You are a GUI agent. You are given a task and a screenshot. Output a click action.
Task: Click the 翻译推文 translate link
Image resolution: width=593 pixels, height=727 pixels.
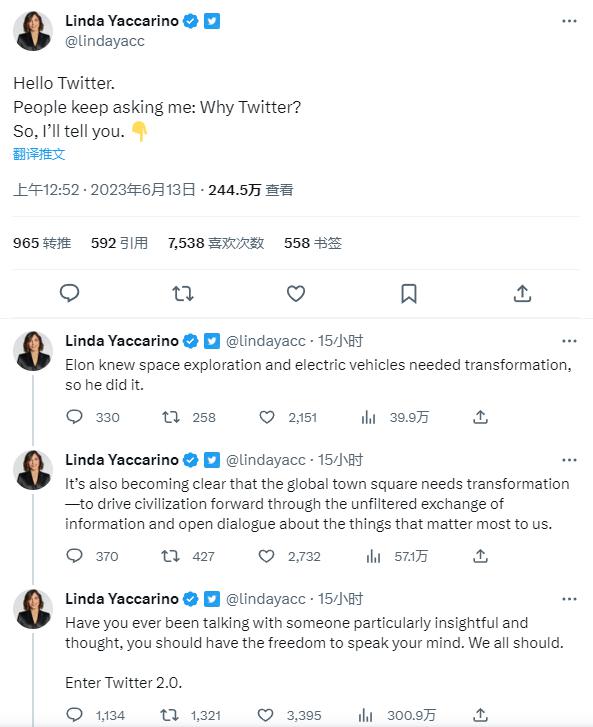[x=39, y=154]
